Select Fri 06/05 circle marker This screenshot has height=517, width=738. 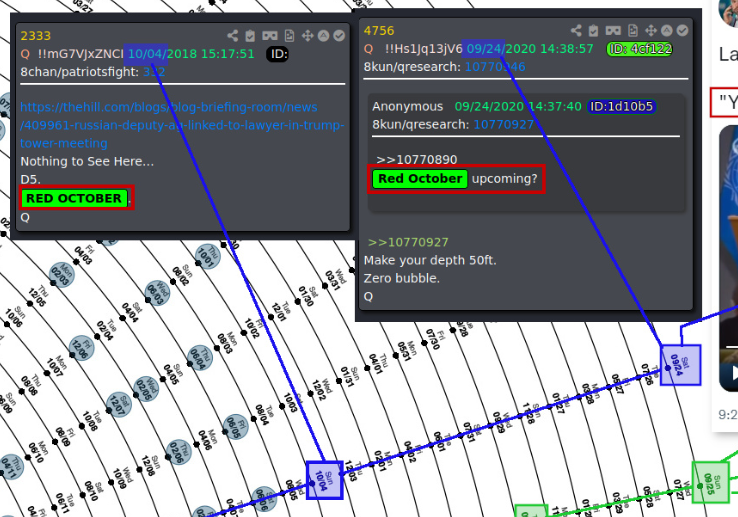[x=235, y=427]
